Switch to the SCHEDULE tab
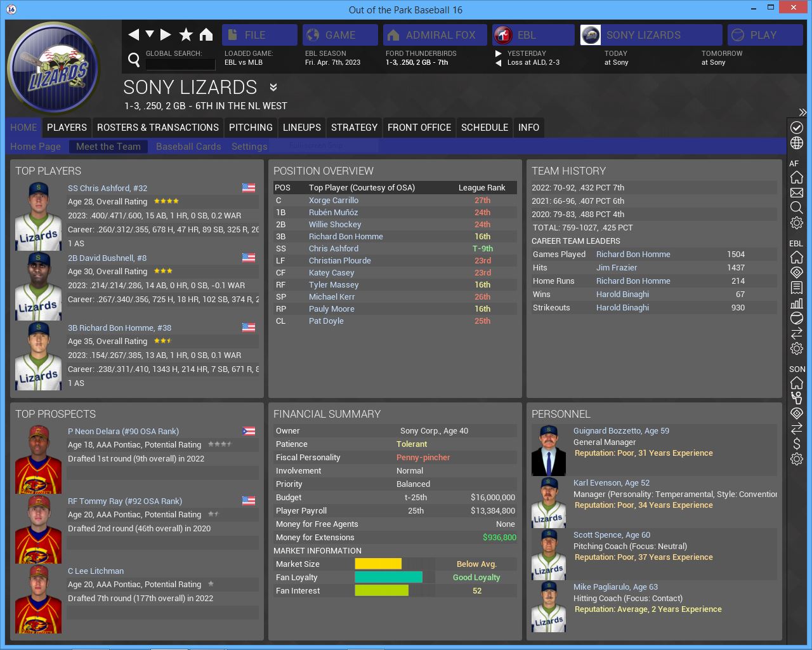 485,128
